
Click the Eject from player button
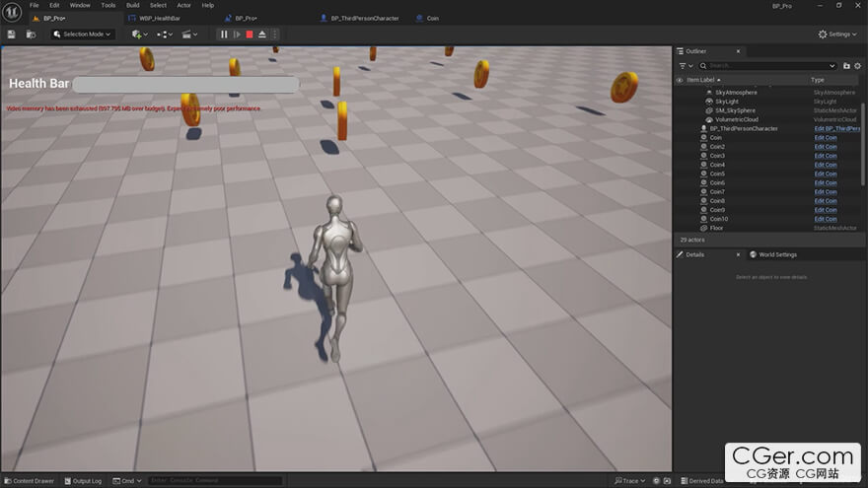(261, 35)
